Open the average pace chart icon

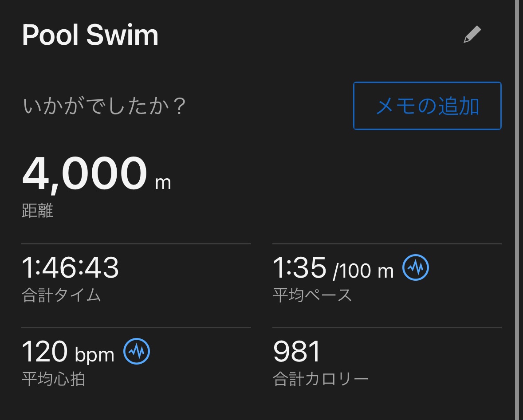tap(416, 267)
